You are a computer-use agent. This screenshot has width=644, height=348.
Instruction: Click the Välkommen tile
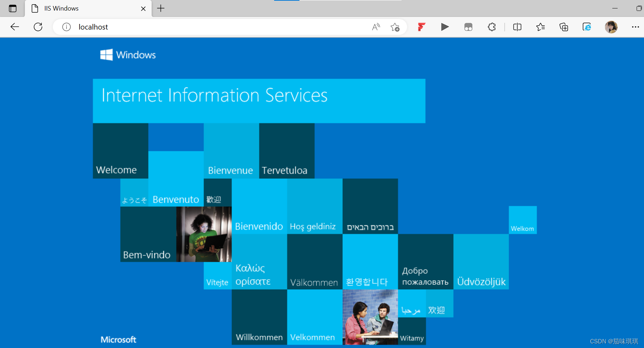[315, 262]
